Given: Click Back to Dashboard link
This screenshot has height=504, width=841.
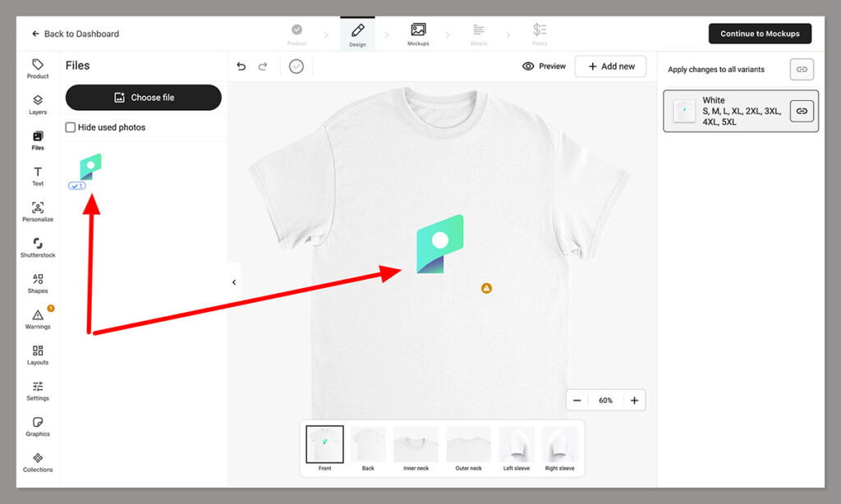Looking at the screenshot, I should coord(75,34).
